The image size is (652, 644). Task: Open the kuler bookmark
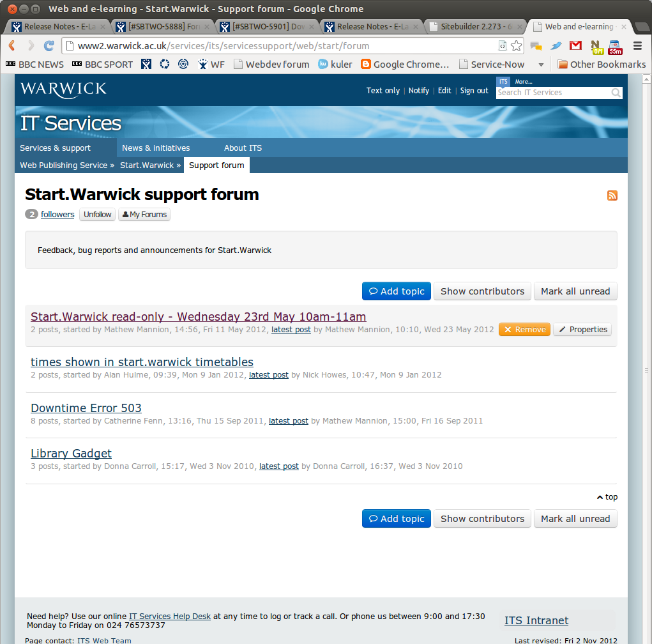pos(335,64)
